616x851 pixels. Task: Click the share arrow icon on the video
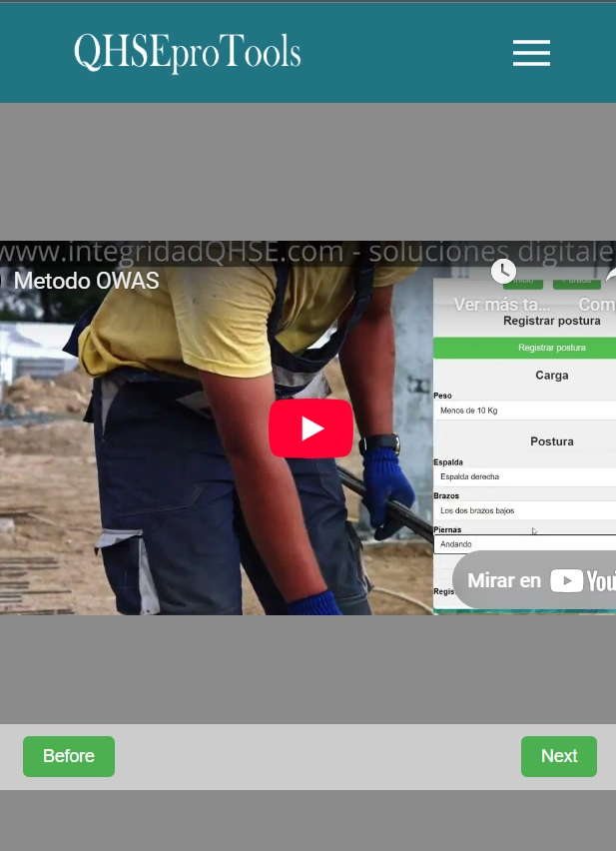[609, 274]
